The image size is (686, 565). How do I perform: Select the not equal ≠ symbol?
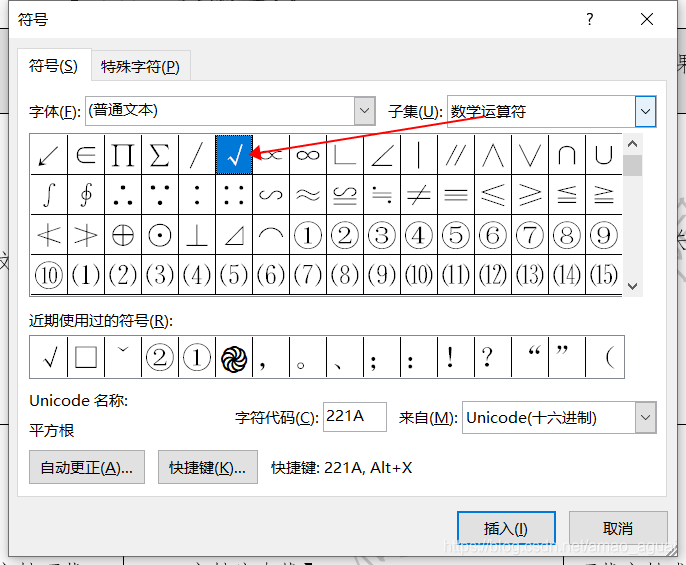click(419, 194)
